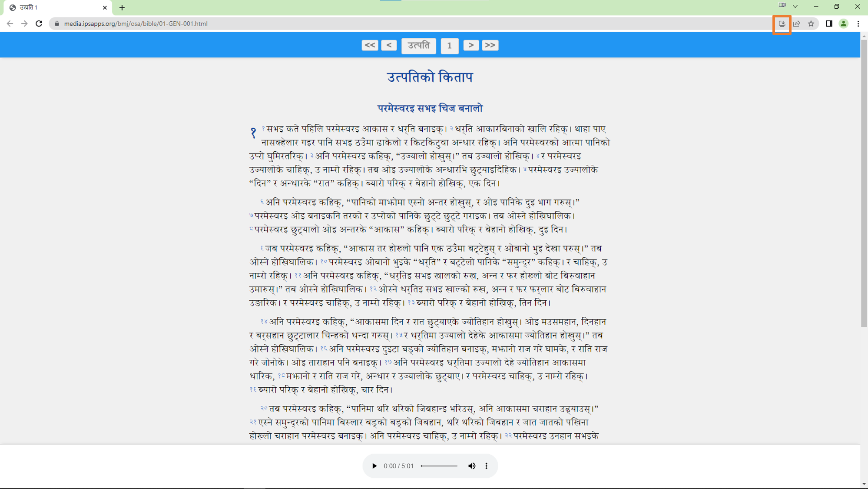868x489 pixels.
Task: Go to previous chapter with < button
Action: click(389, 45)
